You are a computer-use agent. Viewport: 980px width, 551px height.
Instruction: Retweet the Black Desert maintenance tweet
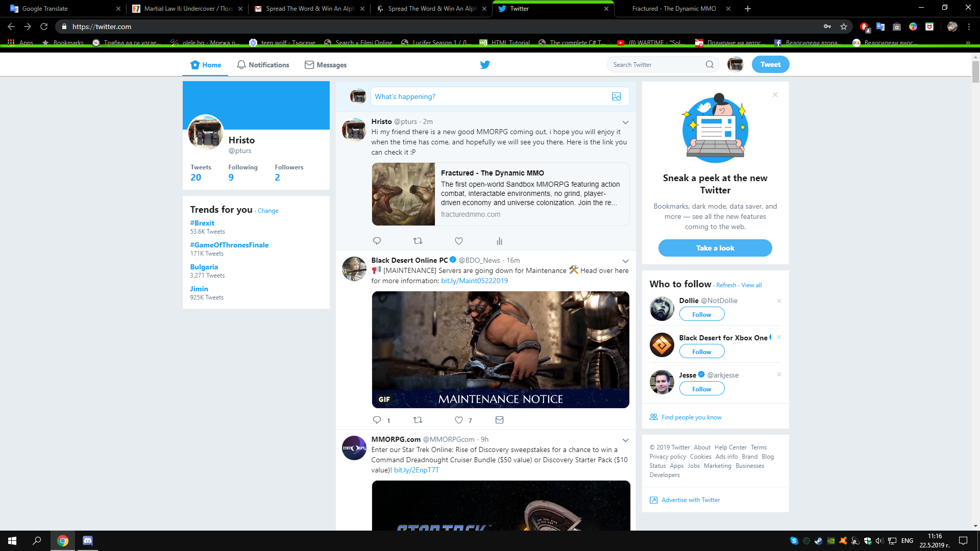(418, 420)
